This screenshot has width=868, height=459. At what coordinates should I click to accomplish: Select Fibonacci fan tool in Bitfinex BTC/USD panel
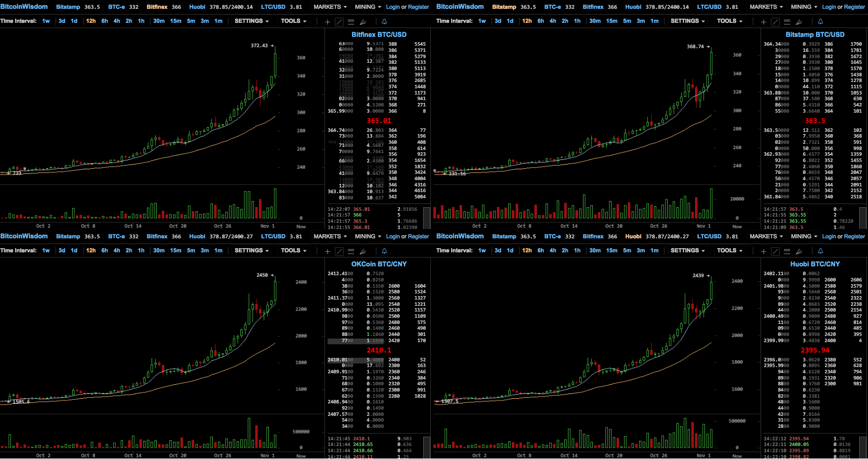pyautogui.click(x=363, y=22)
